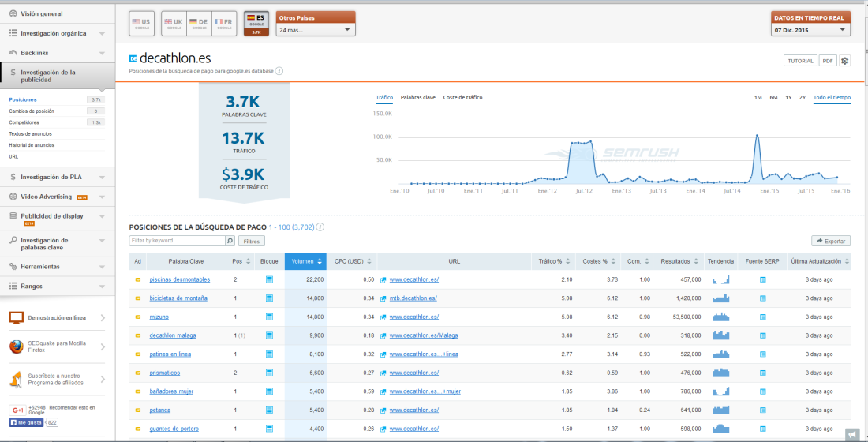The width and height of the screenshot is (868, 442).
Task: Set chart range to 2Y
Action: [803, 98]
